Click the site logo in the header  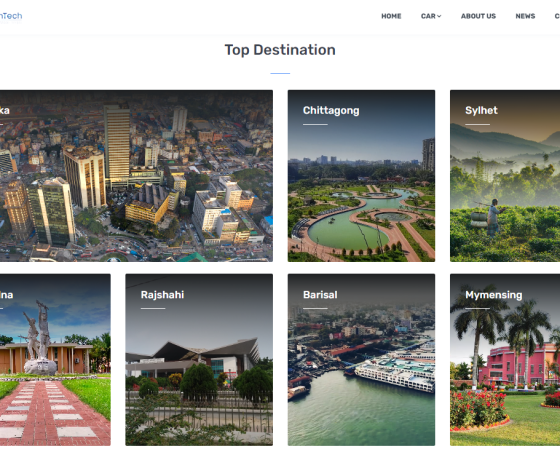click(x=11, y=17)
